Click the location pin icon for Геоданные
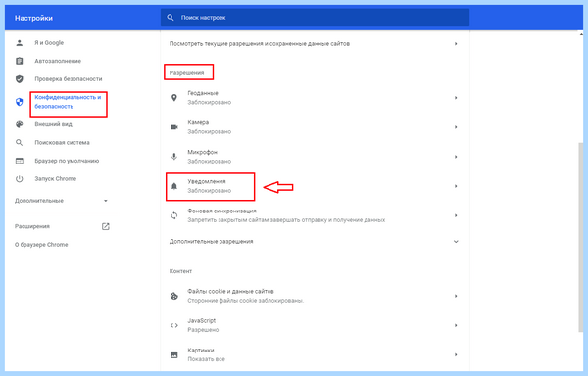Image resolution: width=588 pixels, height=376 pixels. [x=174, y=98]
